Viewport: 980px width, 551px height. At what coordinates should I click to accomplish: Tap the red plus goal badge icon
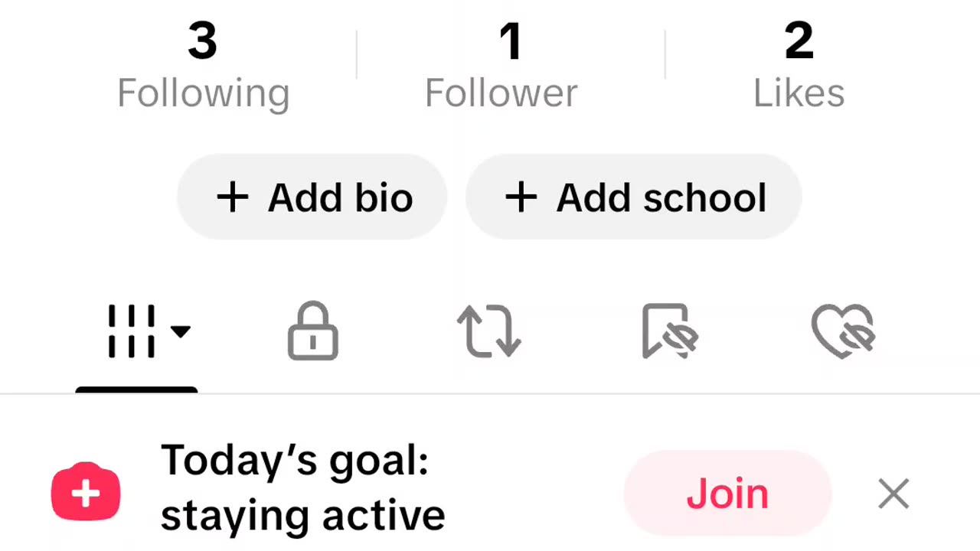(x=85, y=492)
